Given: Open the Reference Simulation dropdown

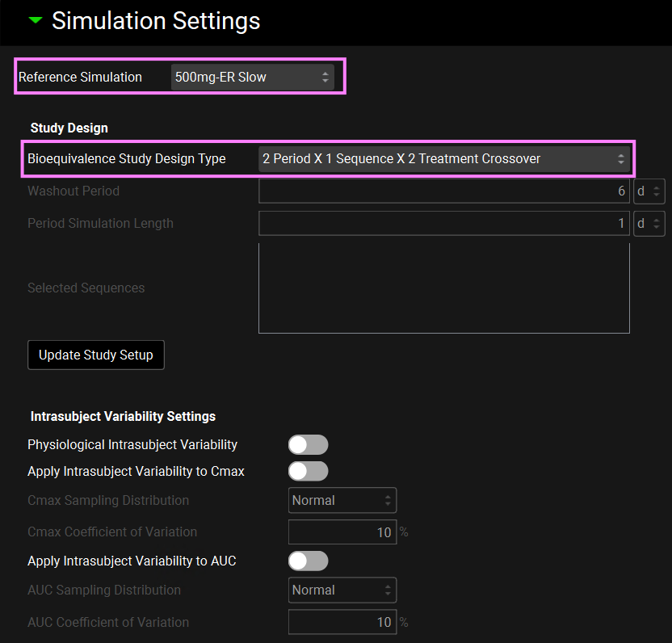Looking at the screenshot, I should click(x=252, y=78).
